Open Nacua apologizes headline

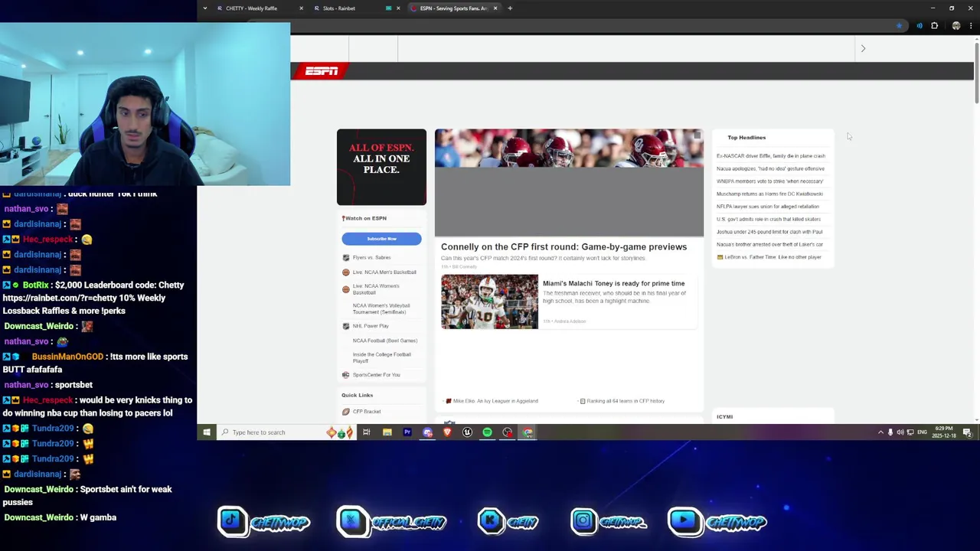(770, 169)
